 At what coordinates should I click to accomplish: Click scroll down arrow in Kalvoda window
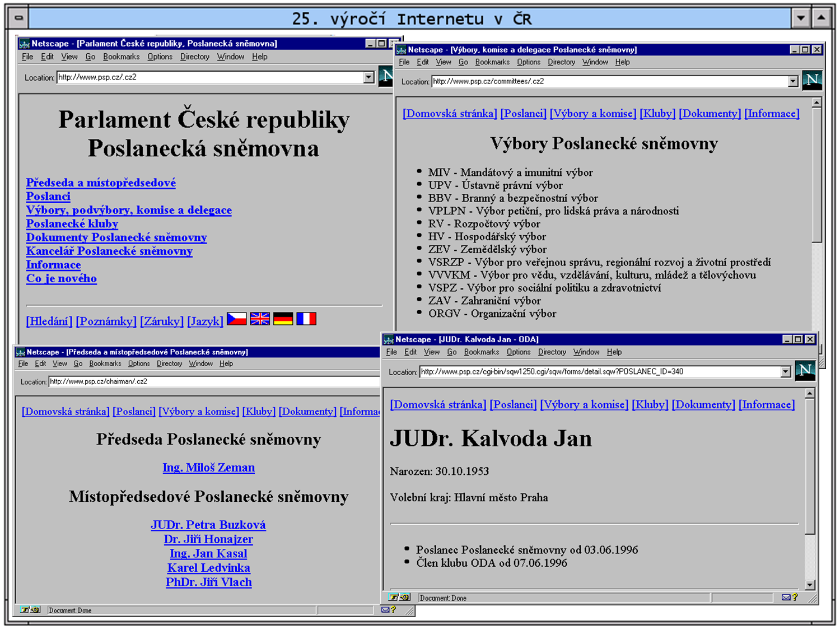(x=810, y=585)
